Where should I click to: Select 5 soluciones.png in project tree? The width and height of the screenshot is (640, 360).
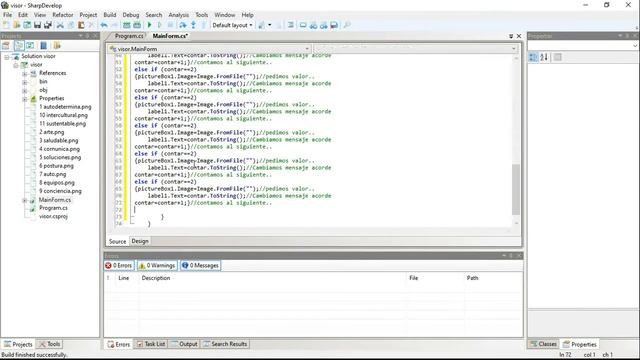(x=60, y=158)
